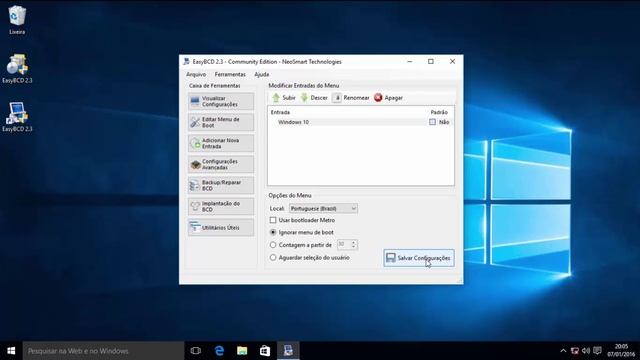Select Aguardar seleção do usuário option
Image resolution: width=640 pixels, height=360 pixels.
tap(273, 258)
